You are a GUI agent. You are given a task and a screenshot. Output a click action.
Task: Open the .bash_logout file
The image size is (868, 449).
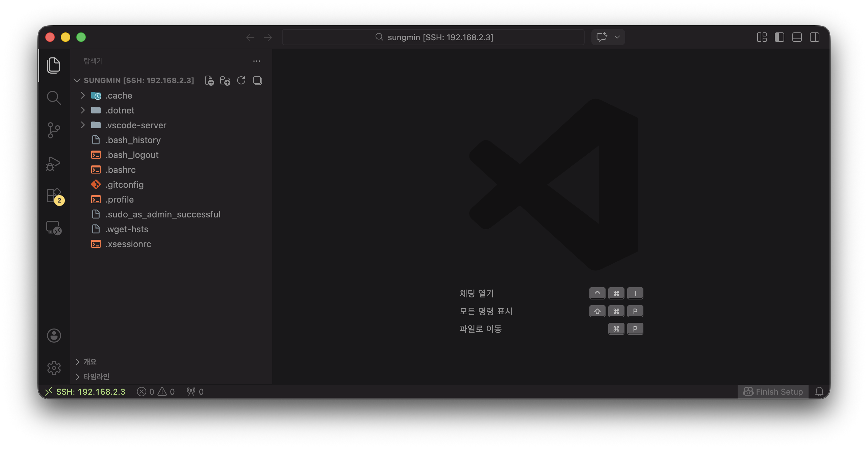click(x=171, y=155)
